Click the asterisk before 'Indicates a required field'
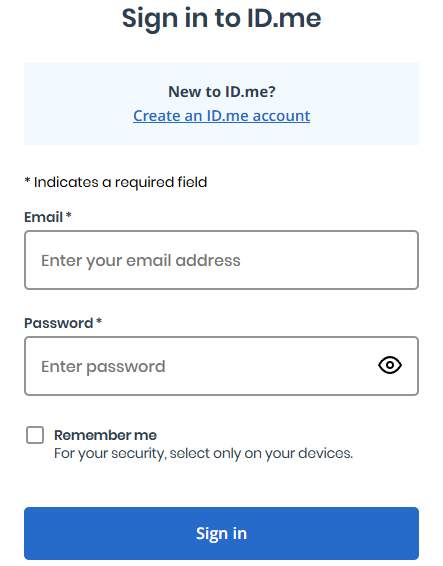 point(27,180)
